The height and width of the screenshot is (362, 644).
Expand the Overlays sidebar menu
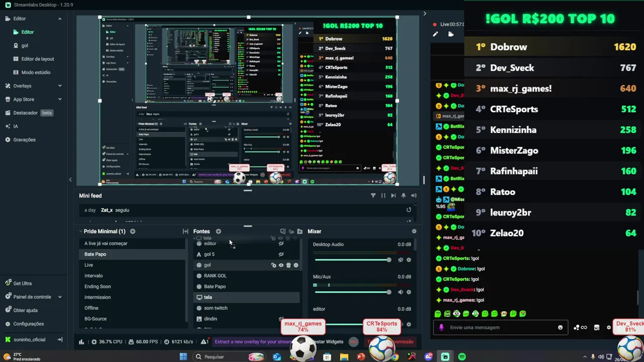point(60,86)
